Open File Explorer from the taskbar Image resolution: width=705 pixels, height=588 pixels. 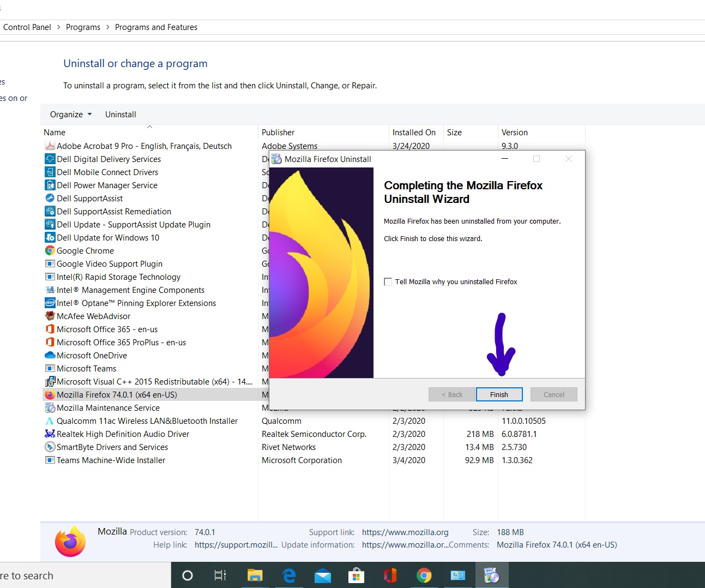click(x=255, y=575)
